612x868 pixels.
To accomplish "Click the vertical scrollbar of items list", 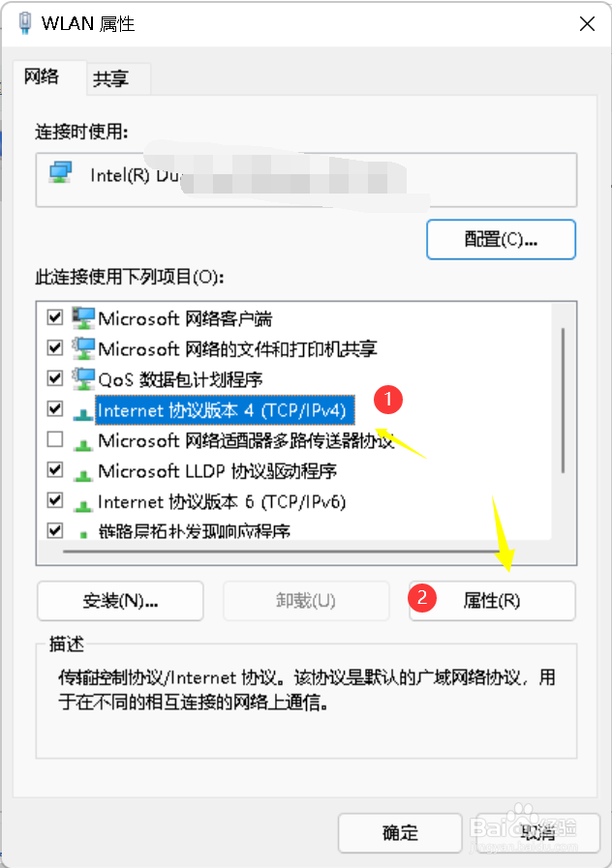I will click(x=564, y=400).
